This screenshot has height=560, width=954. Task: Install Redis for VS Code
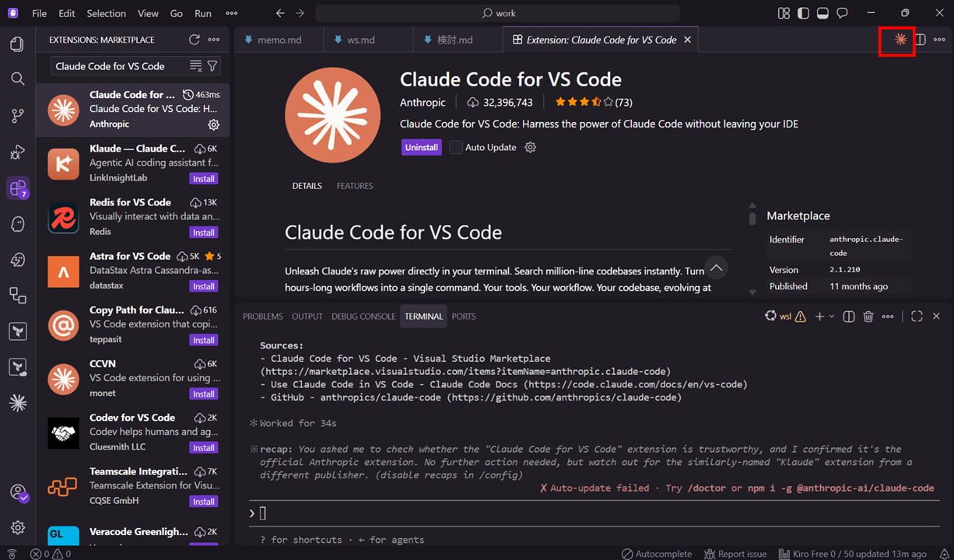coord(204,233)
